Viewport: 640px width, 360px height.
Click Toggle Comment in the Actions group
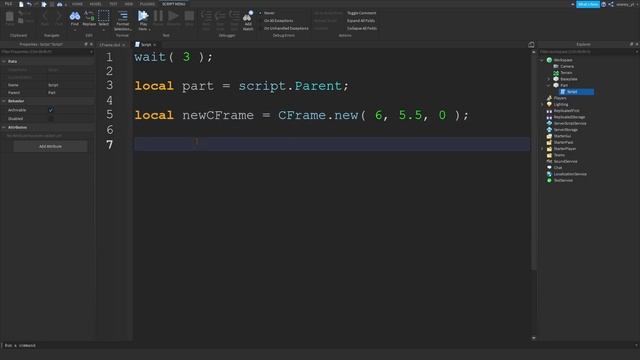tap(362, 13)
